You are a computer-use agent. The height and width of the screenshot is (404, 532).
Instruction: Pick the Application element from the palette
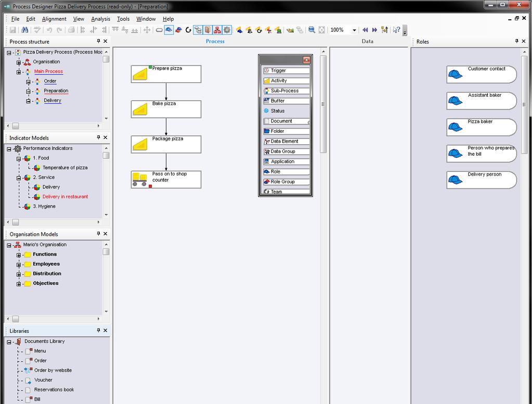pyautogui.click(x=287, y=161)
